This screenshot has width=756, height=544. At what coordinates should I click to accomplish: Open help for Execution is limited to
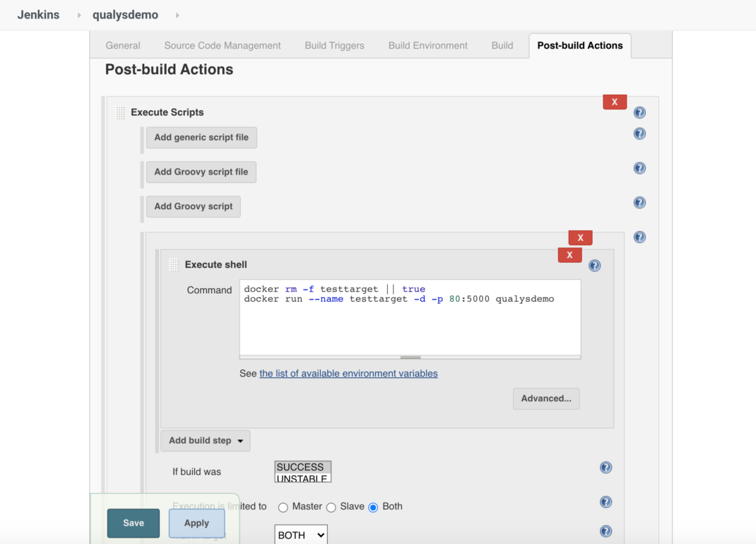(606, 502)
